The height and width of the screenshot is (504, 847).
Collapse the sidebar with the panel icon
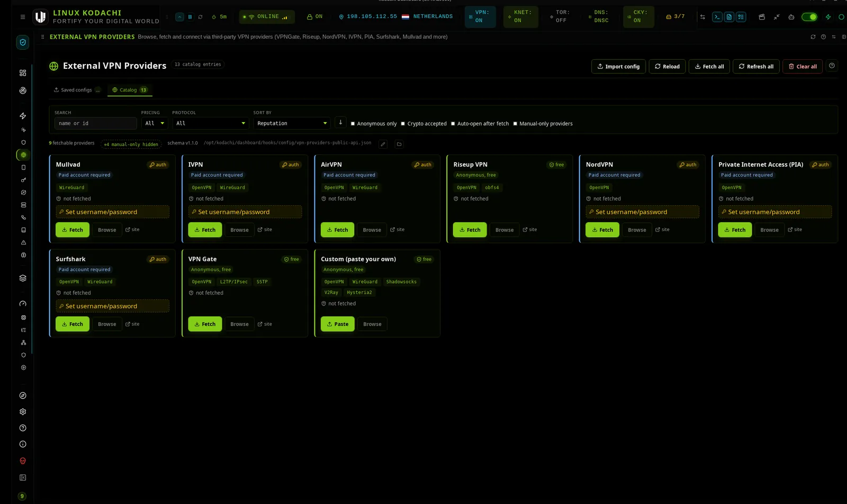click(23, 478)
